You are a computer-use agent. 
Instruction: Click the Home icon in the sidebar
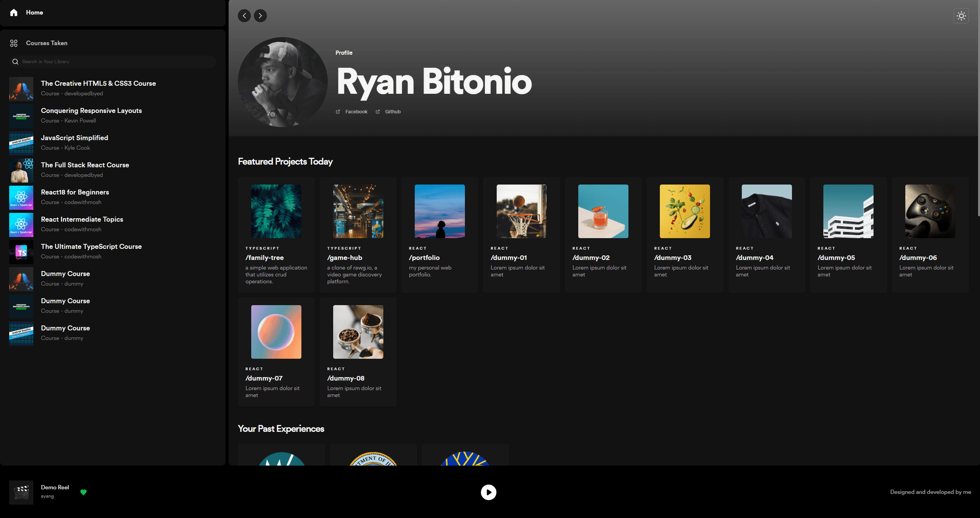tap(14, 12)
